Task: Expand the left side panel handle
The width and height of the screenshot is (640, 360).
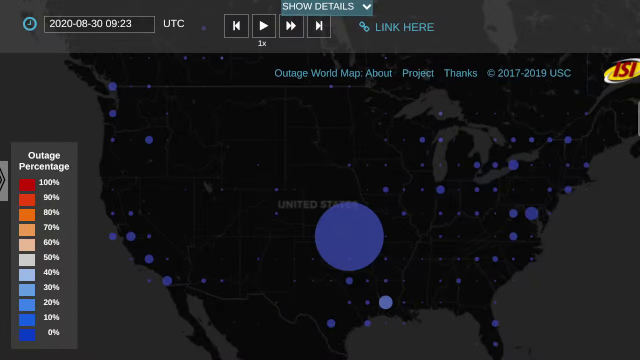Action: tap(4, 180)
